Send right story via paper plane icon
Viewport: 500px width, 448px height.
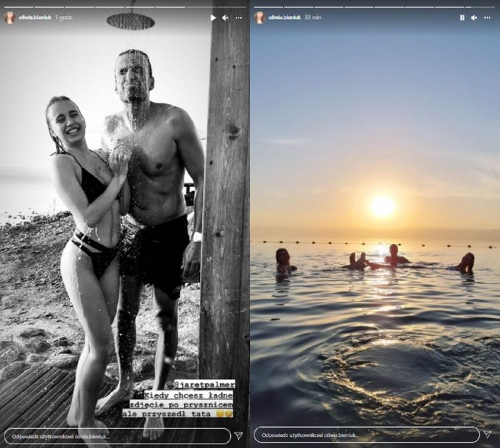coord(487,435)
